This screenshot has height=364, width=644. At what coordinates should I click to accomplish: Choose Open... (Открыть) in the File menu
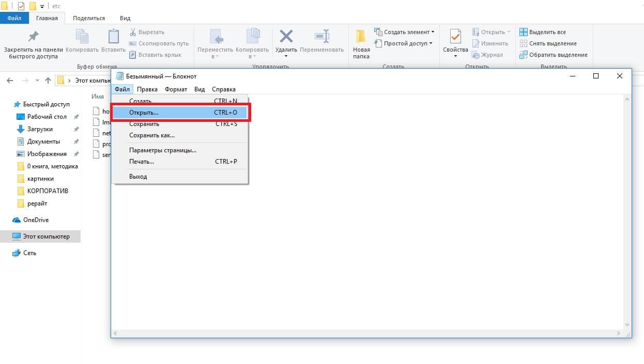click(x=180, y=112)
